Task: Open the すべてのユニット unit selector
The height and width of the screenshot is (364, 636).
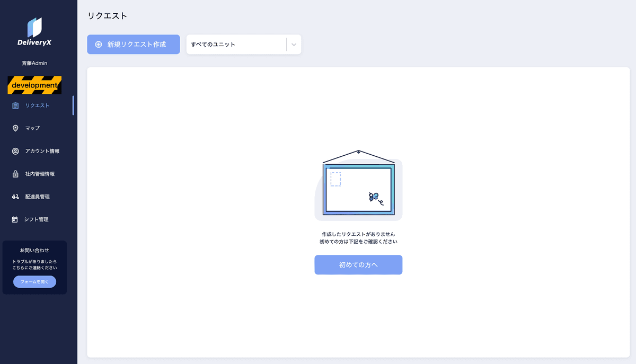Action: 236,45
